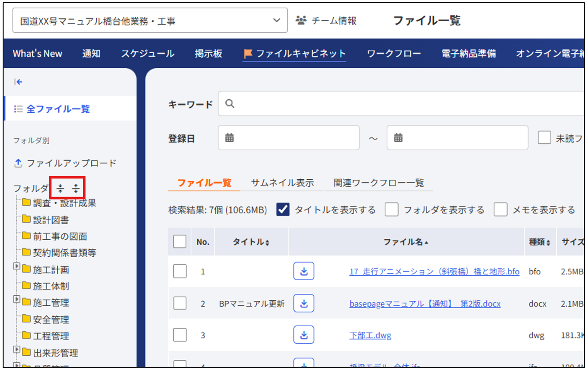Click the expand all folders icon
588x369 pixels.
point(76,188)
